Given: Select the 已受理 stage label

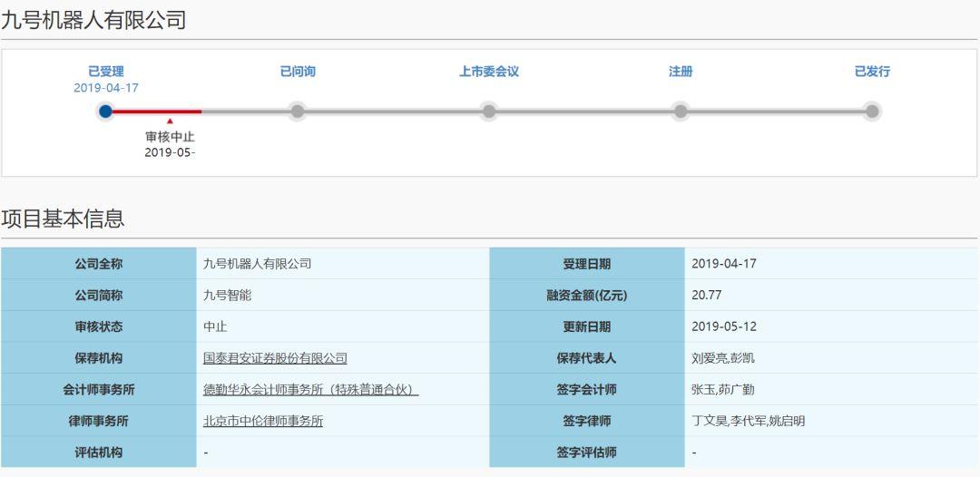Looking at the screenshot, I should point(105,72).
